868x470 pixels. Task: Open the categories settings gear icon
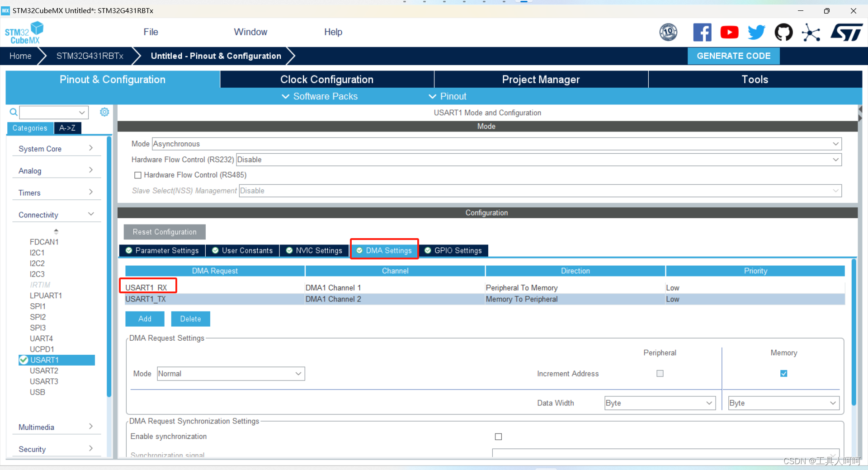click(x=104, y=112)
